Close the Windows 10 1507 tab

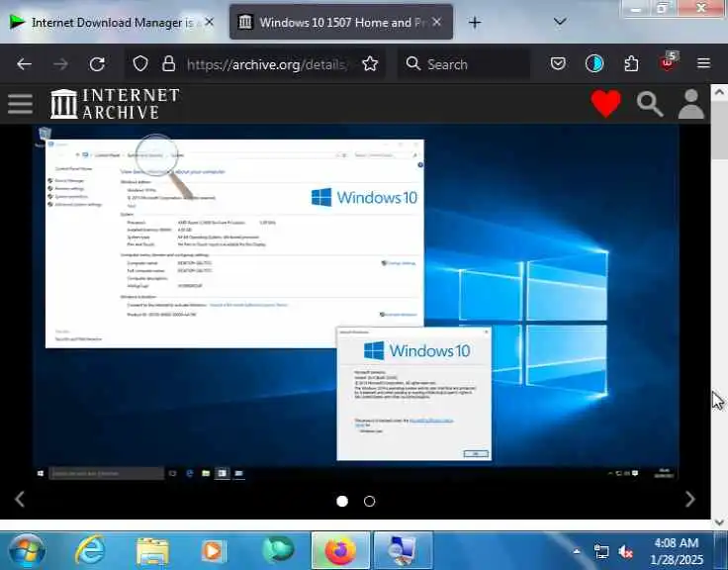(x=436, y=22)
